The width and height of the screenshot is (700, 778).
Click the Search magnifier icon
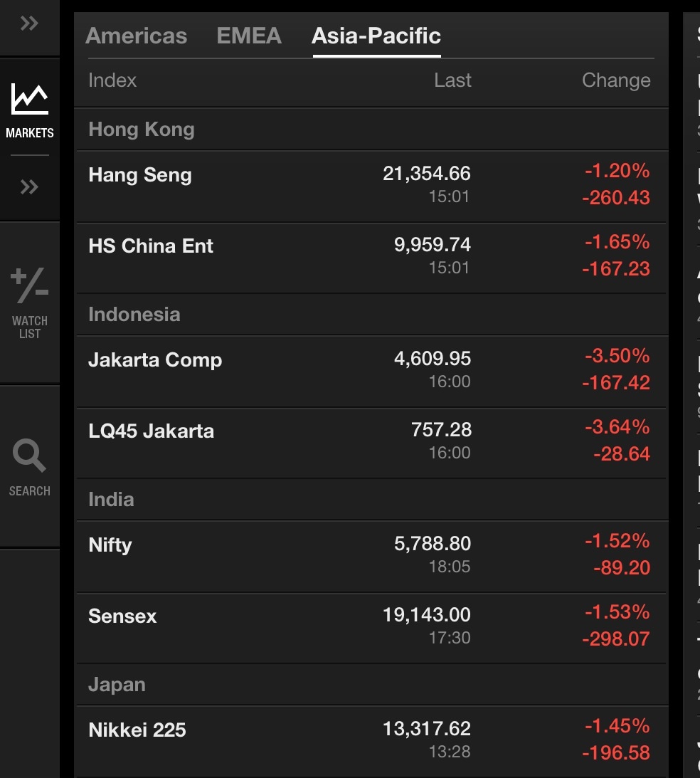click(x=29, y=456)
